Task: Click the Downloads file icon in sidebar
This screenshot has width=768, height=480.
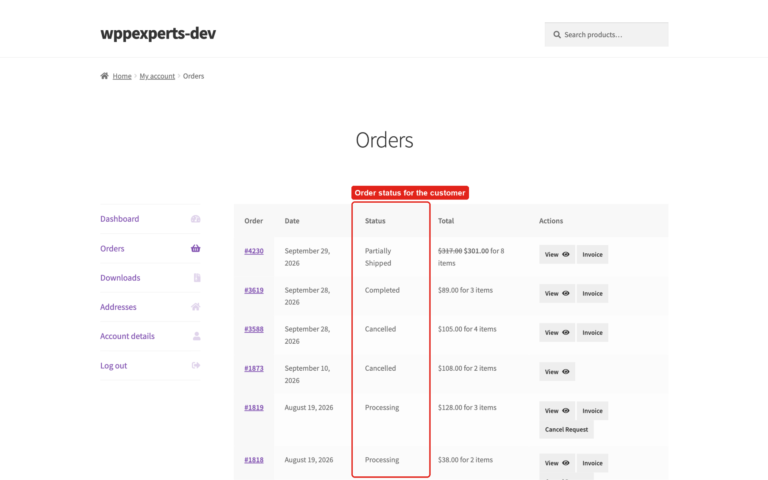Action: 197,278
